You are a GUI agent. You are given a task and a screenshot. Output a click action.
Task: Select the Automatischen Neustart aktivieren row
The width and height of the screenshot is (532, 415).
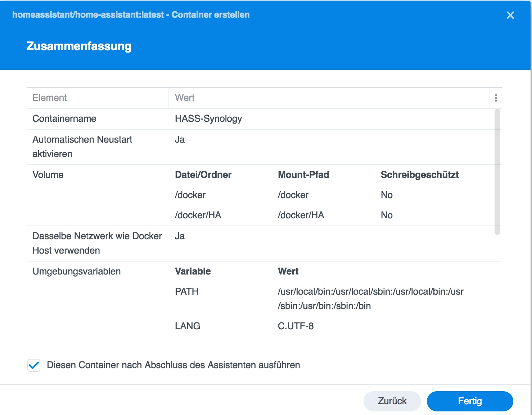point(82,147)
